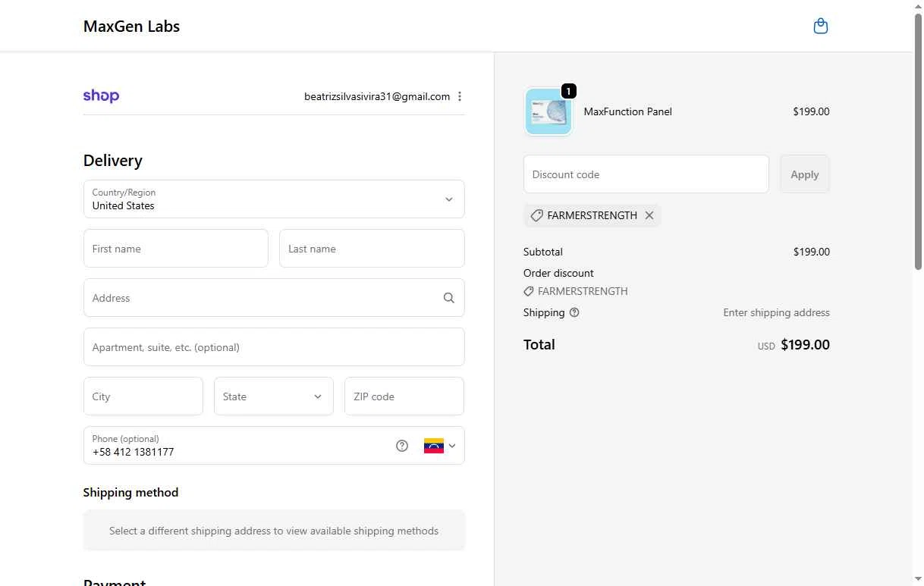Click the MaxFunction Panel product name

point(628,111)
